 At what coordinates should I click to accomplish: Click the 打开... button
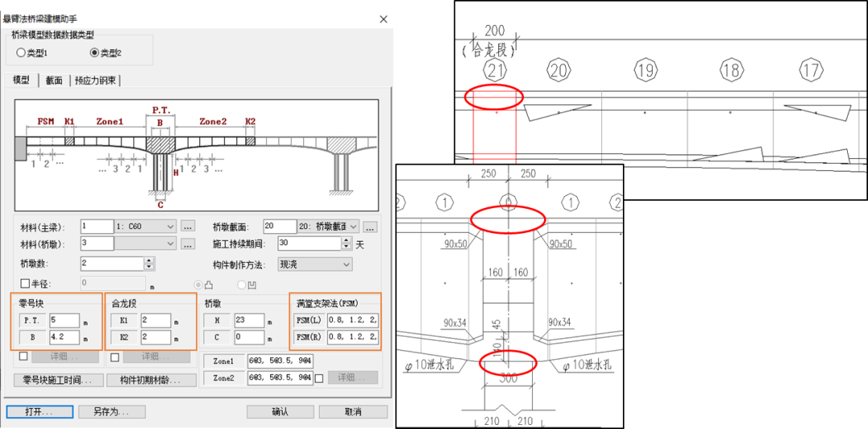click(39, 412)
